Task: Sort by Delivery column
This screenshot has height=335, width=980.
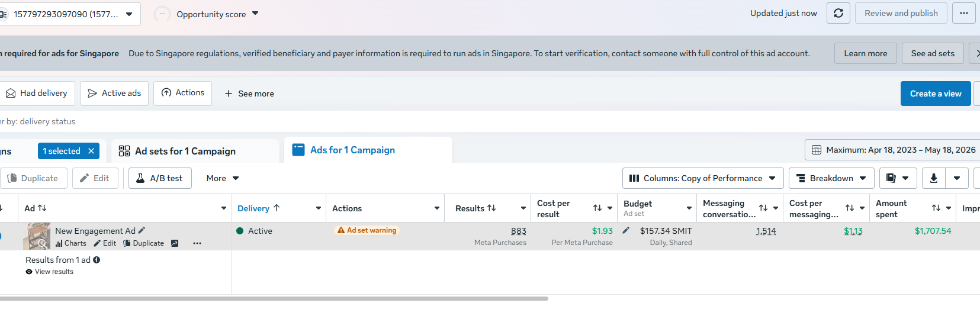Action: (x=259, y=208)
